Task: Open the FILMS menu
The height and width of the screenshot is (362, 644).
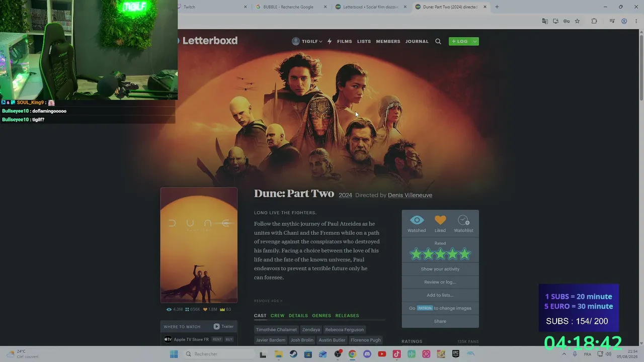Action: (x=345, y=41)
